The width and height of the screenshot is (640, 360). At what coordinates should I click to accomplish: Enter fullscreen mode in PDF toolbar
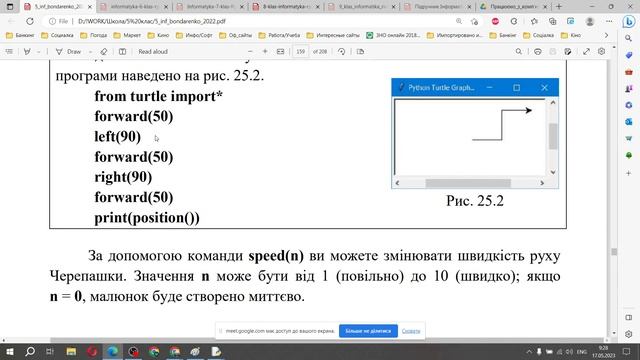[586, 51]
